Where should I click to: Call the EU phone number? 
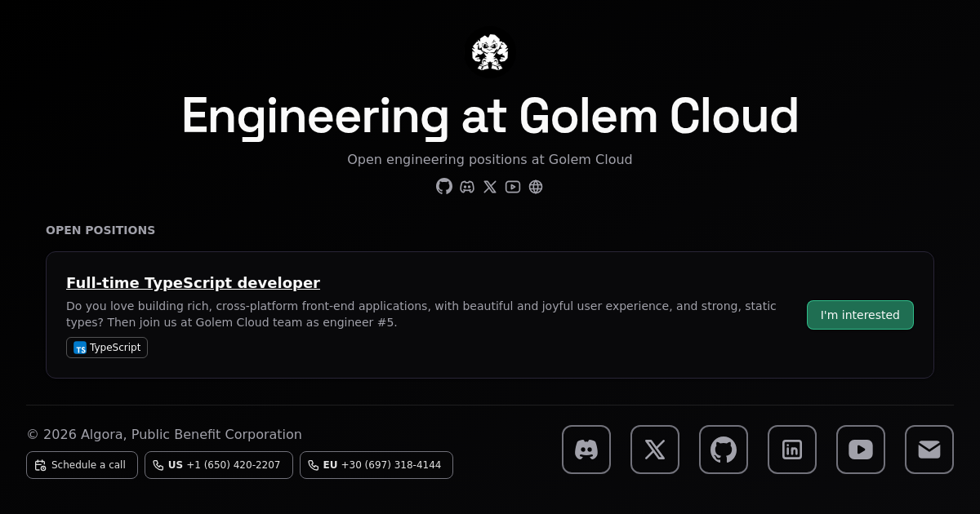click(x=376, y=465)
